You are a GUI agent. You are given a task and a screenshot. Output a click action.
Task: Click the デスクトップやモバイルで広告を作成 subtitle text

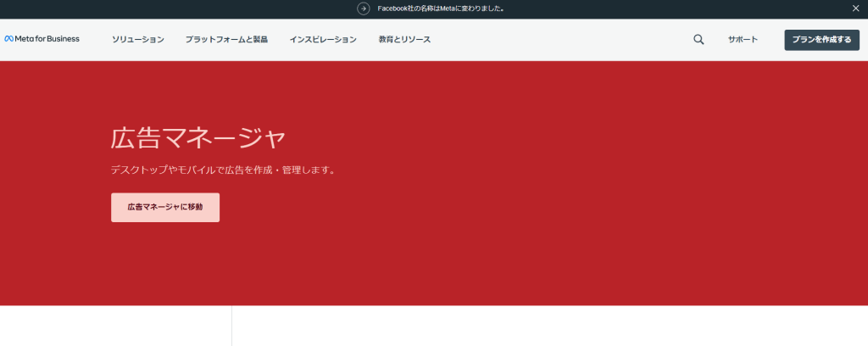(x=223, y=170)
